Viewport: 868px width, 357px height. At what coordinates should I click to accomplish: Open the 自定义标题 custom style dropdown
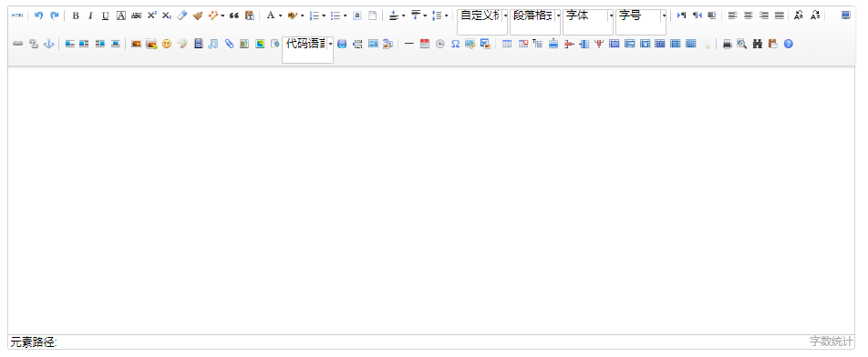[482, 22]
